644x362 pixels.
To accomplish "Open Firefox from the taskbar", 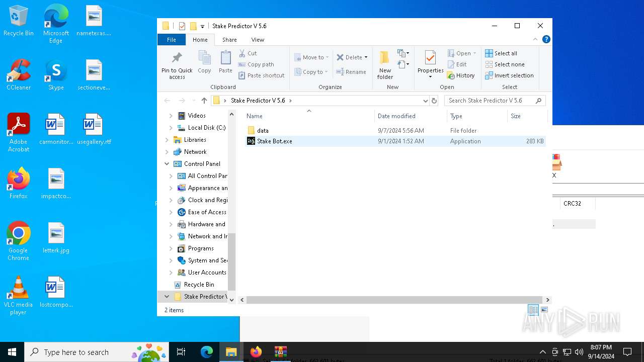I will click(256, 352).
